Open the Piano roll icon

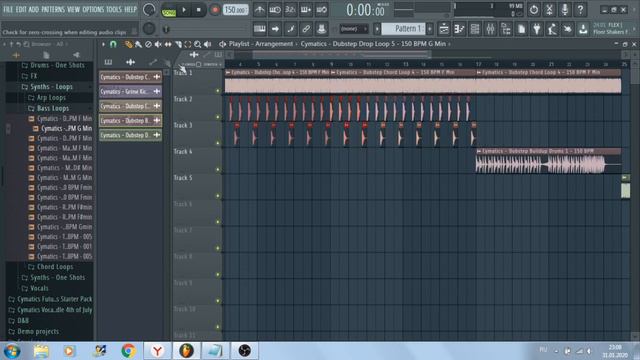[x=459, y=29]
